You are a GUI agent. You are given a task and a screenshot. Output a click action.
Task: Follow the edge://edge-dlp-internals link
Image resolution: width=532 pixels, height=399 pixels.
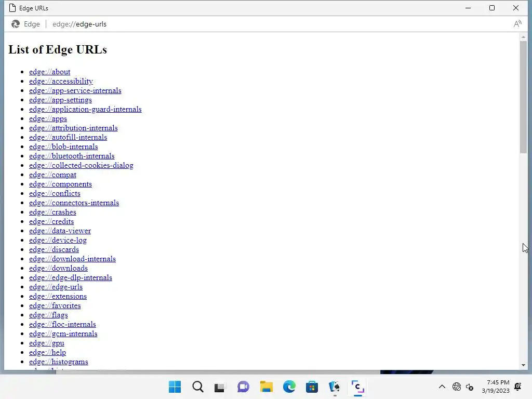click(x=71, y=277)
